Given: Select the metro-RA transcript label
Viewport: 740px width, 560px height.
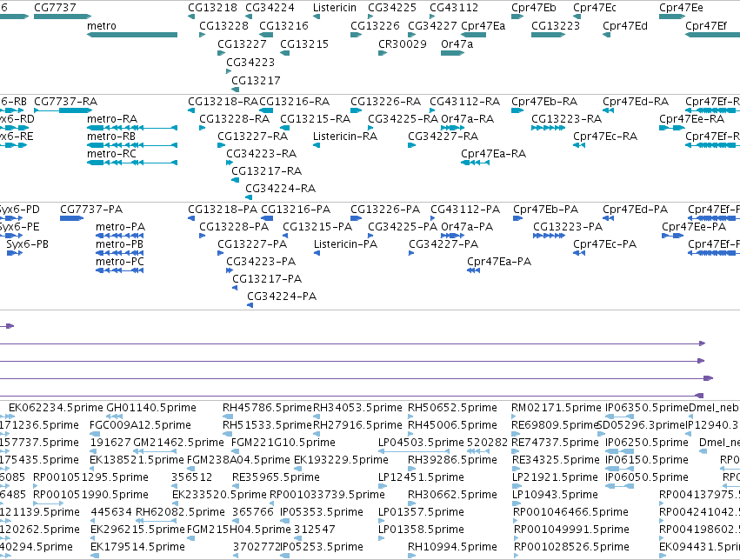Looking at the screenshot, I should [x=112, y=119].
